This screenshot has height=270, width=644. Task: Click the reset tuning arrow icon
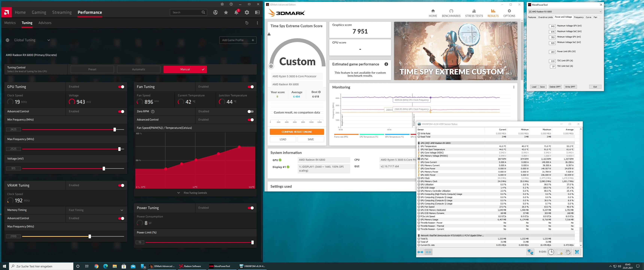[x=247, y=23]
